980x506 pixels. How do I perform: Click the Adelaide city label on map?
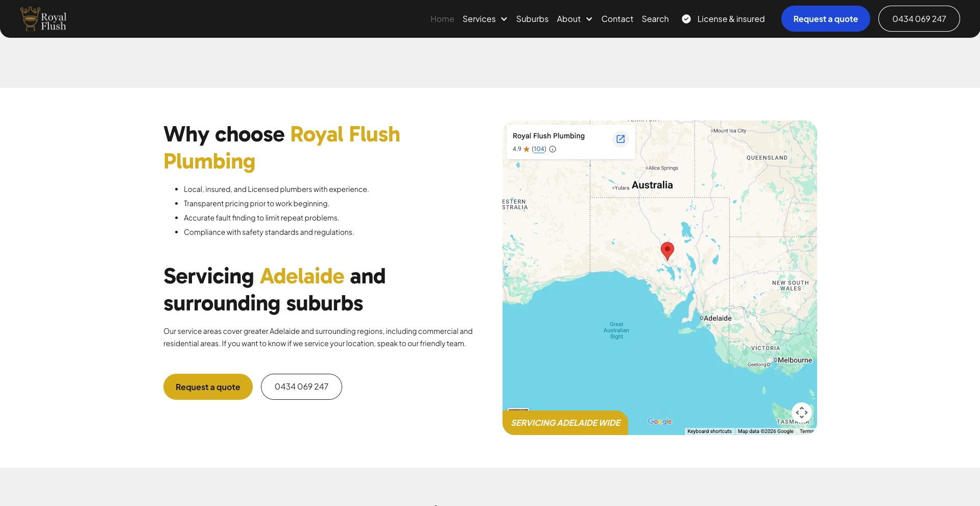click(718, 318)
